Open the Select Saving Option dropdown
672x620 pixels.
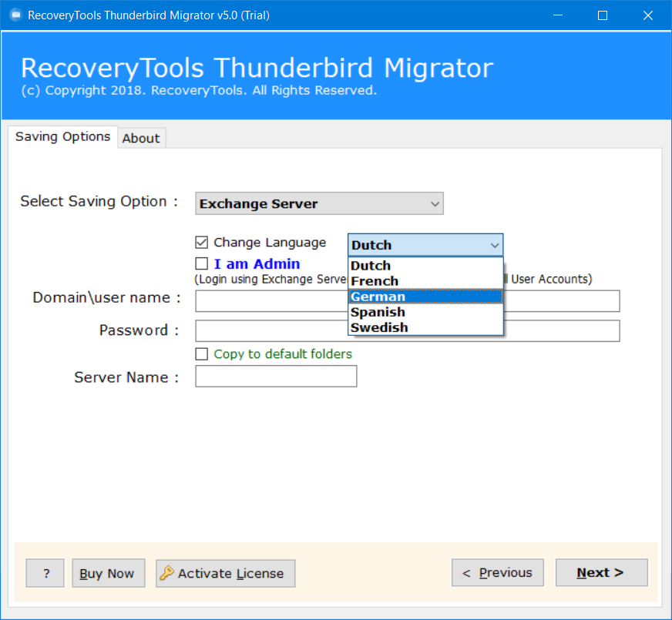click(x=319, y=203)
